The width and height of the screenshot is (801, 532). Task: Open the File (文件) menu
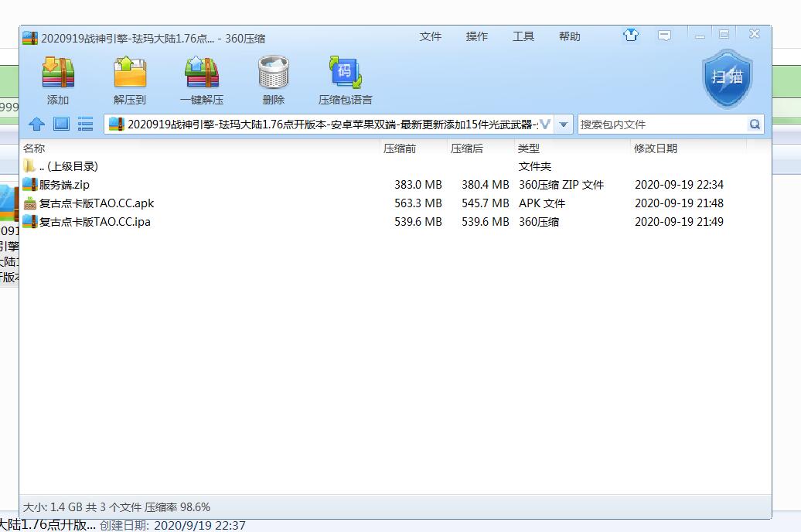[431, 36]
